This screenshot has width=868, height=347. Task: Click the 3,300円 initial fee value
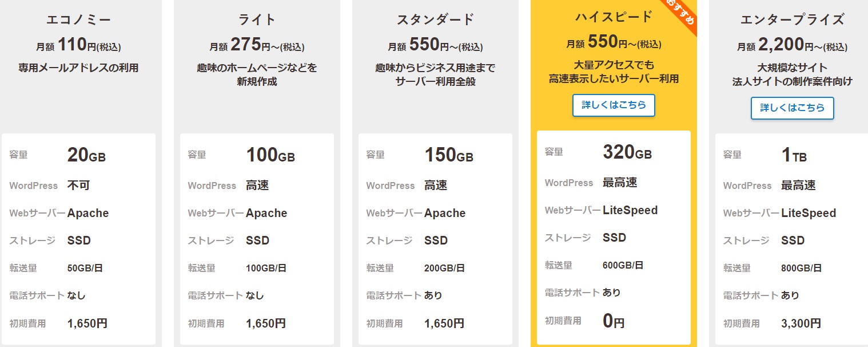point(801,324)
